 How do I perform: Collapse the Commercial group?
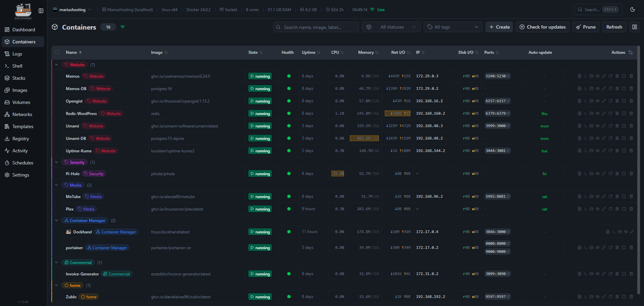pos(56,263)
